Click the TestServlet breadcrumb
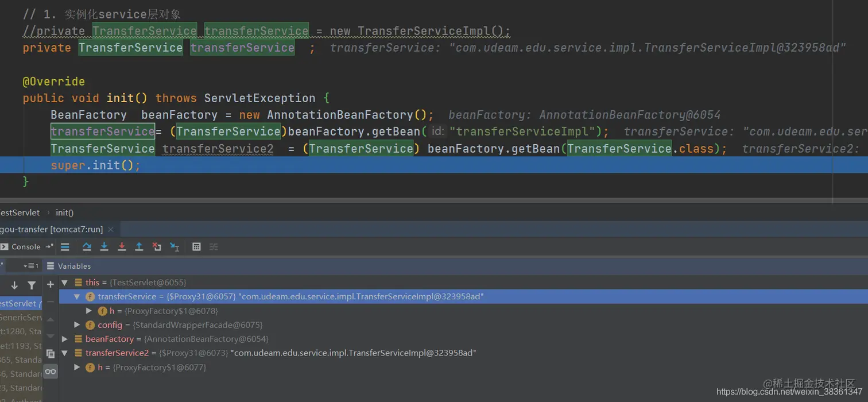The width and height of the screenshot is (868, 402). click(20, 212)
